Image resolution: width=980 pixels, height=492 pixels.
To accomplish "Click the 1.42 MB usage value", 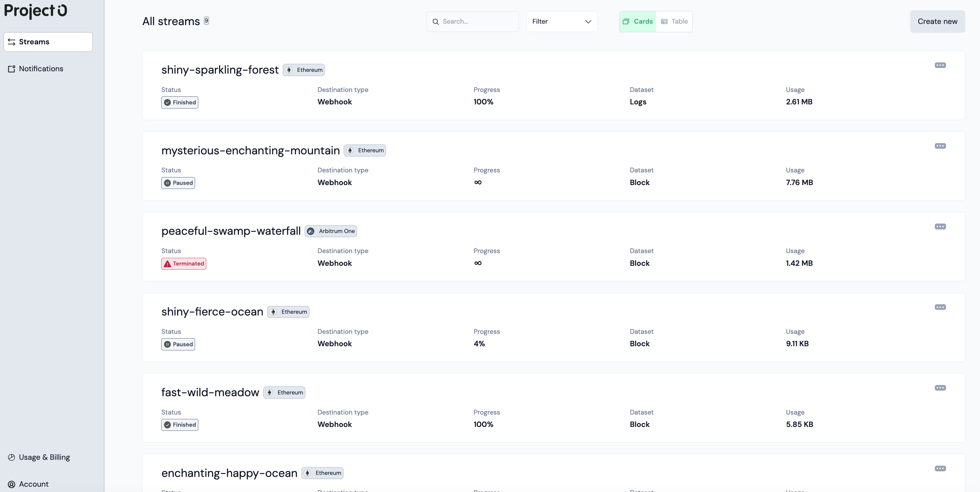I will coord(799,263).
